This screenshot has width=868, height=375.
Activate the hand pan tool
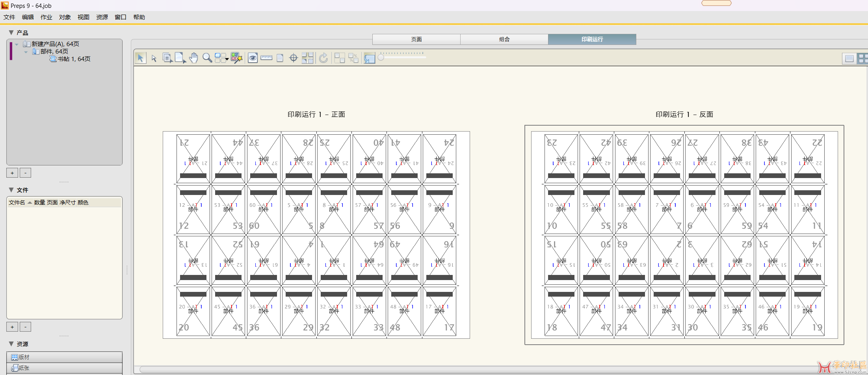(x=193, y=58)
